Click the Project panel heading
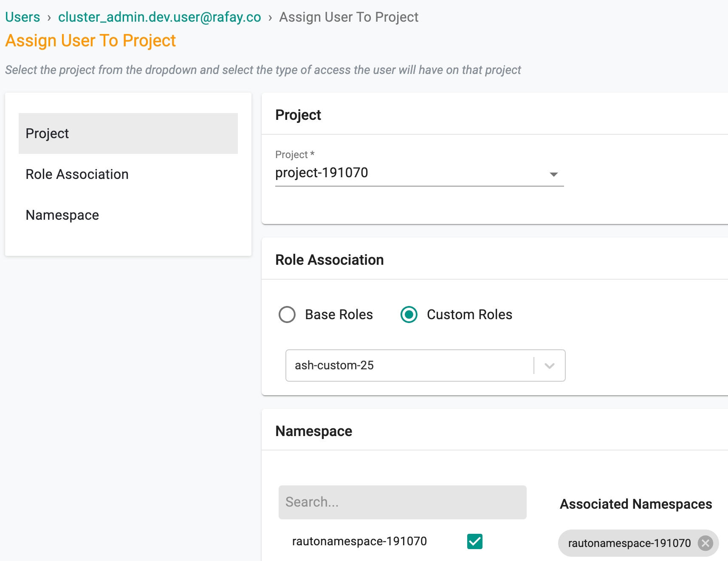The width and height of the screenshot is (728, 561). click(x=298, y=115)
